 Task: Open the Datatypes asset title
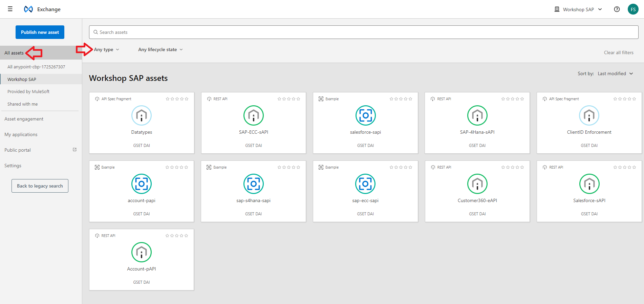pos(142,132)
